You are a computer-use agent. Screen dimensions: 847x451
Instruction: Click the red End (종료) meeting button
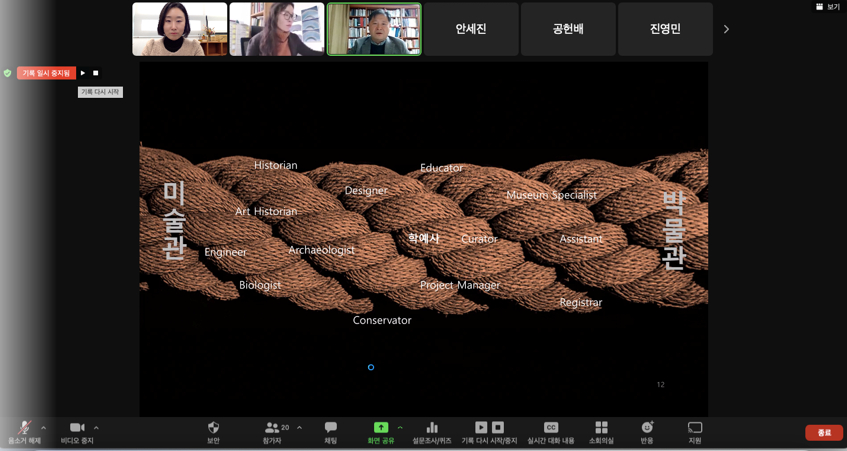[x=824, y=433]
